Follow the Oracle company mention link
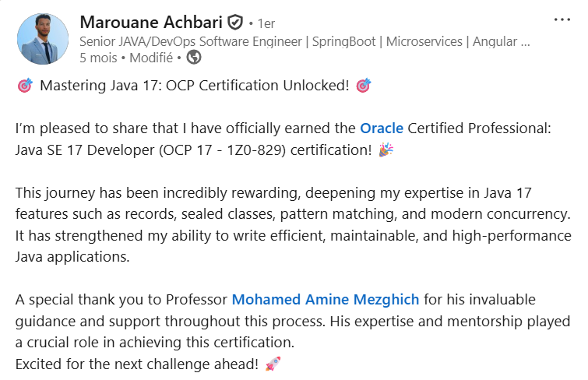The height and width of the screenshot is (380, 588). click(382, 128)
